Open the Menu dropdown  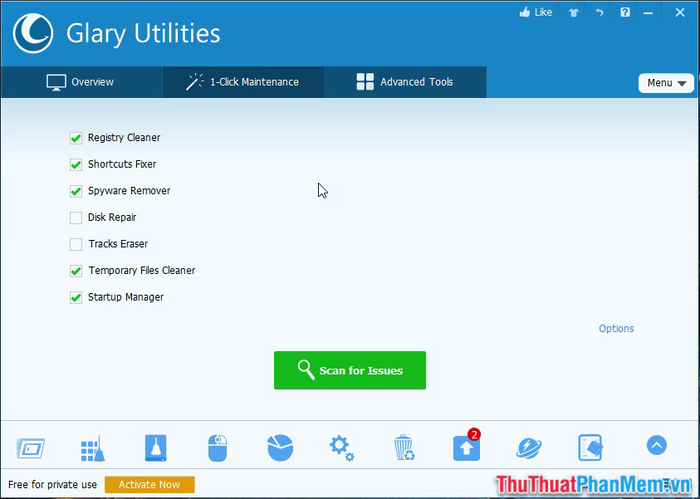click(666, 83)
